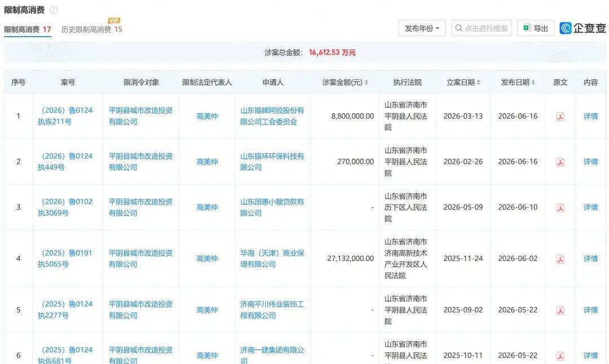Click court 济南高新技术产业开发区人民法院

[406, 259]
